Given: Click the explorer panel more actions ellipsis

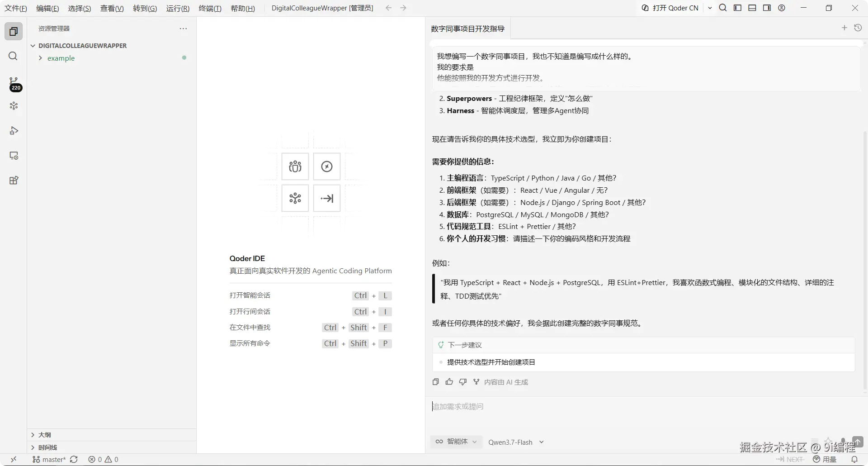Looking at the screenshot, I should coord(183,29).
